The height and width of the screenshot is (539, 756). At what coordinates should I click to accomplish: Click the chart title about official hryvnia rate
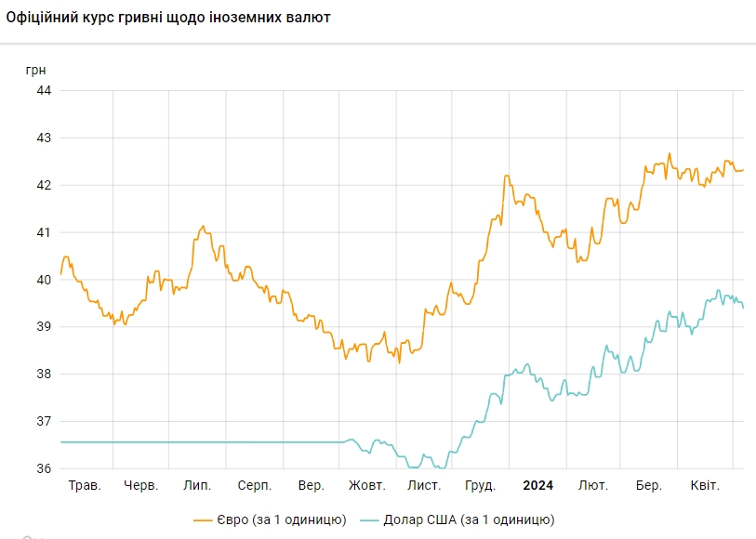coord(167,18)
